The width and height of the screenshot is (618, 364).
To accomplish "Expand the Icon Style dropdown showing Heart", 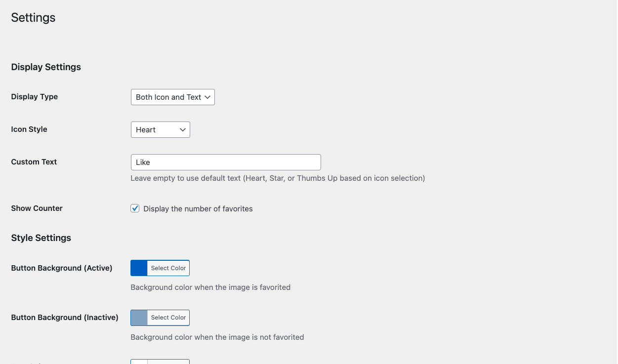I will (160, 130).
